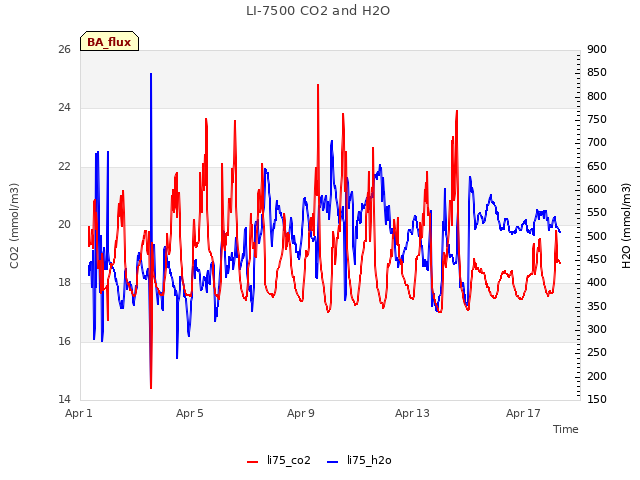Click the Time axis label

tap(566, 429)
